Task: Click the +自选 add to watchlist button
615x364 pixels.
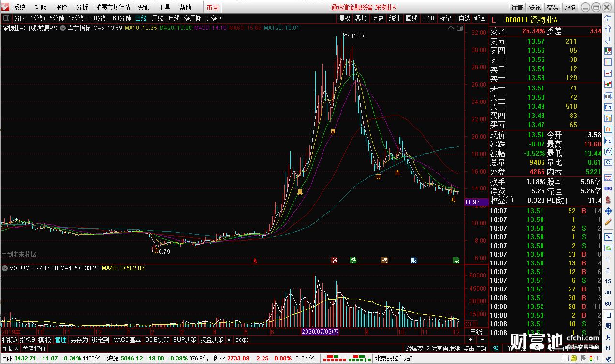Action: pyautogui.click(x=463, y=18)
